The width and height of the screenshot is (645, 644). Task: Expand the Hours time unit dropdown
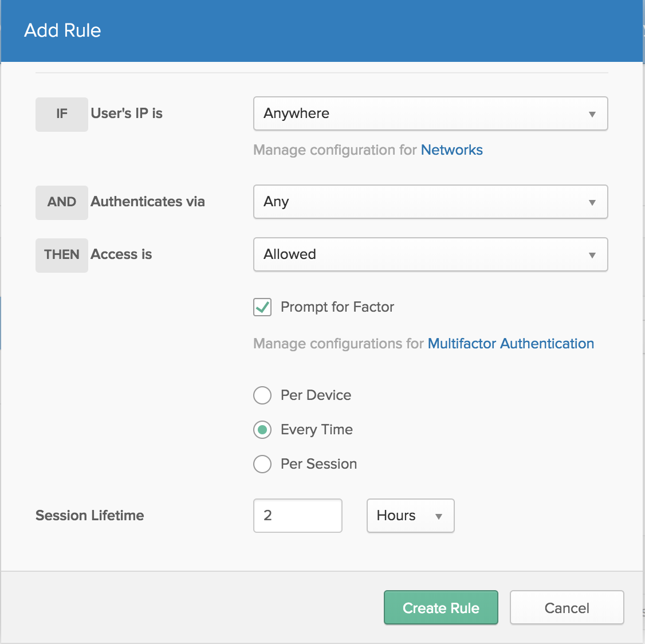[x=410, y=516]
